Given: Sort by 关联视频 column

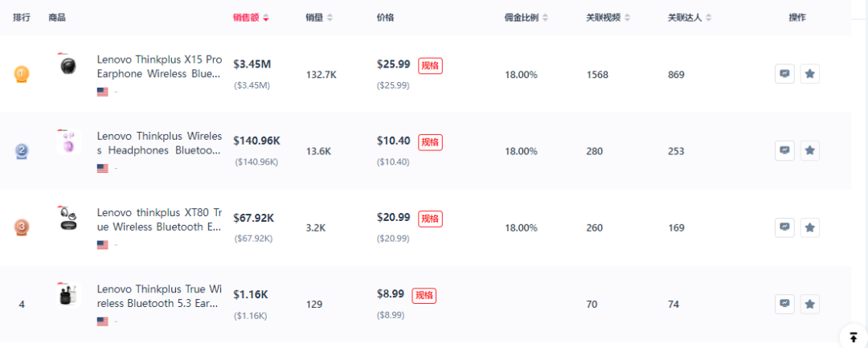Looking at the screenshot, I should pyautogui.click(x=608, y=18).
